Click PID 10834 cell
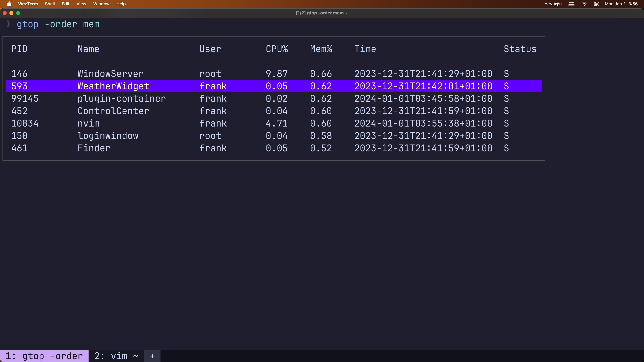The height and width of the screenshot is (362, 644). click(25, 123)
